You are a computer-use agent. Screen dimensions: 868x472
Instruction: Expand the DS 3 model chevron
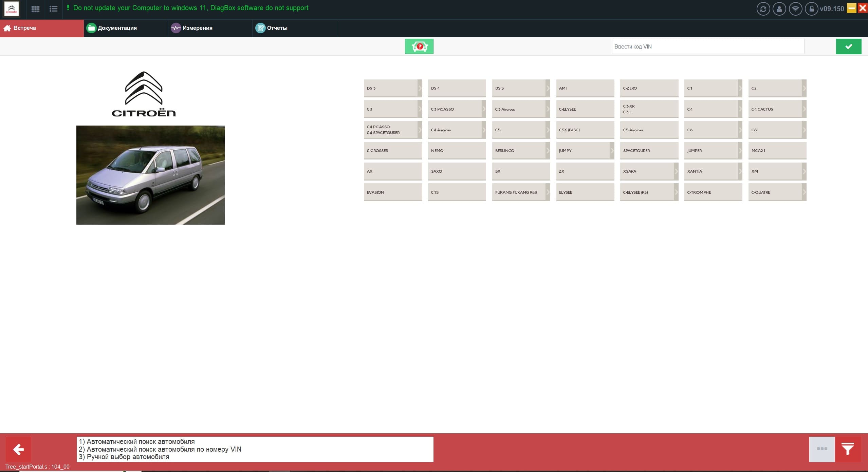tap(420, 88)
